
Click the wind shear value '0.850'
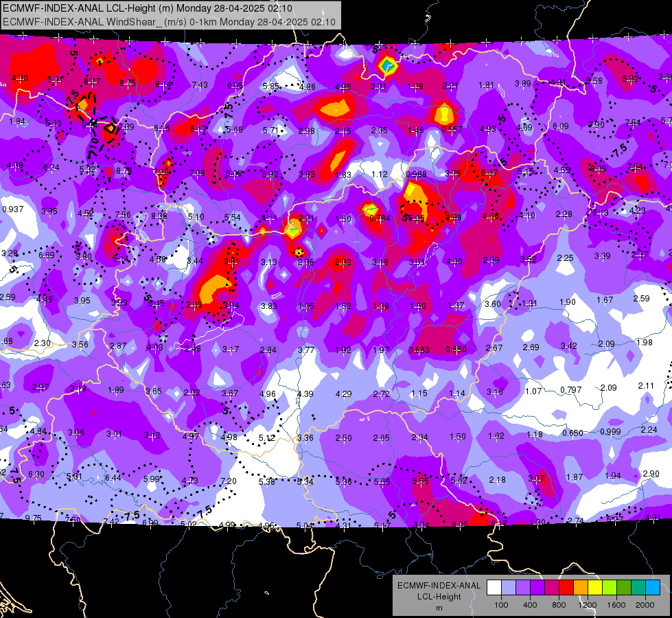point(456,350)
